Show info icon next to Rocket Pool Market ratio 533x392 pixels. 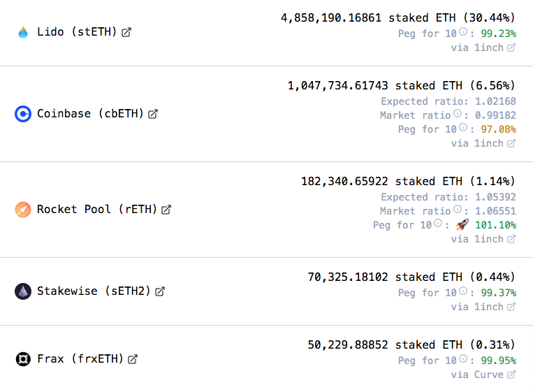[x=458, y=209]
